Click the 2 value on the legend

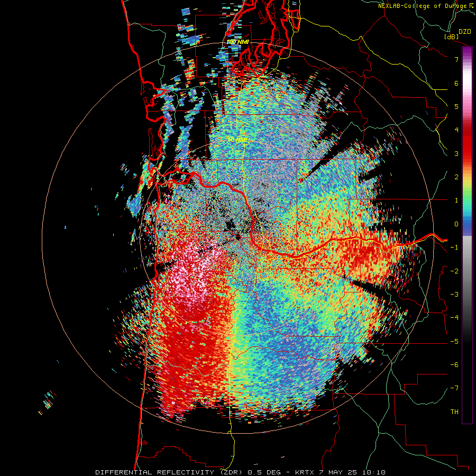click(456, 177)
